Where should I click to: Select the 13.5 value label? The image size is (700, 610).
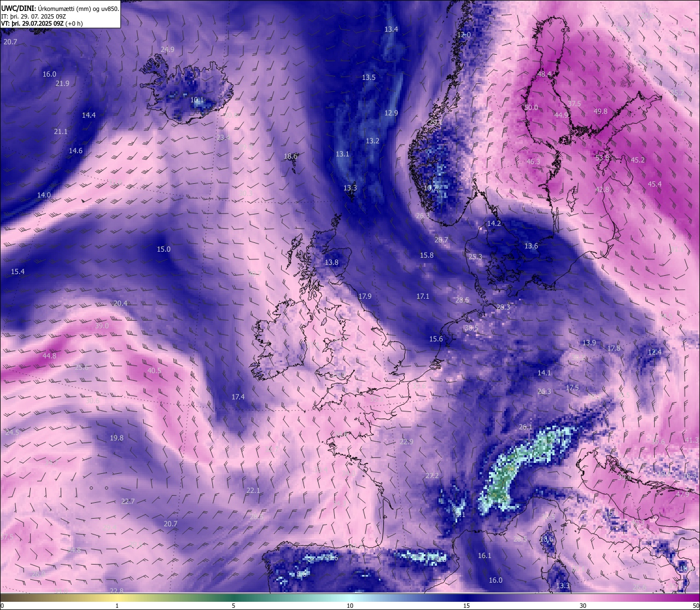[369, 77]
